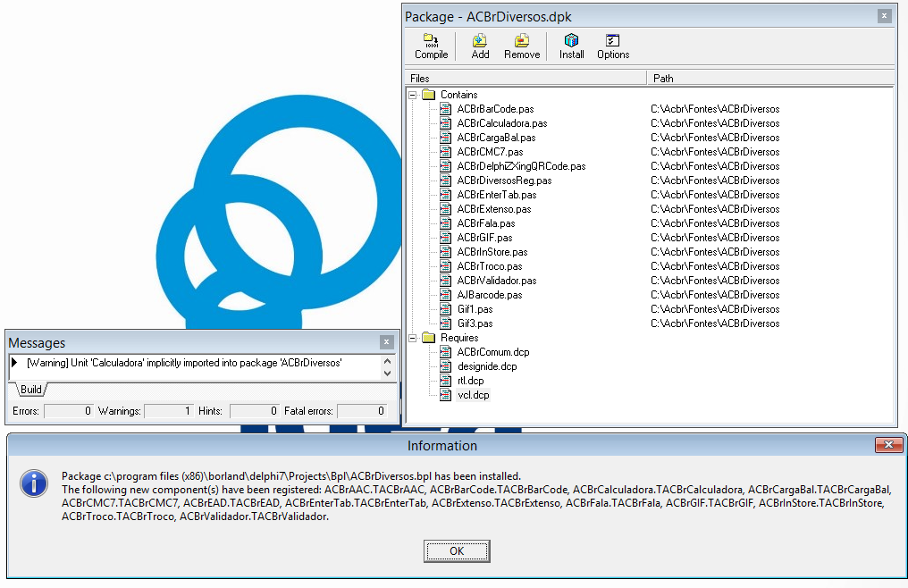Select ACBrGIF.pas file icon
The width and height of the screenshot is (908, 588).
[445, 238]
